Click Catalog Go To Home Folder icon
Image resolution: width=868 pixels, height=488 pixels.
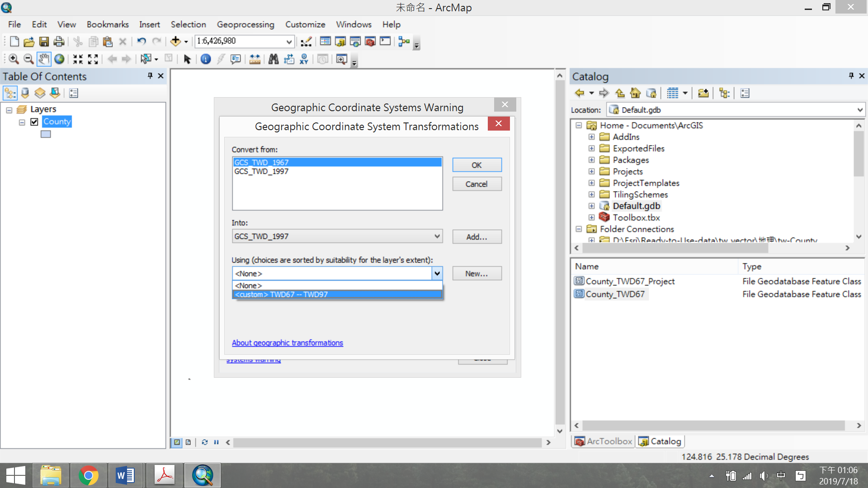(x=635, y=93)
